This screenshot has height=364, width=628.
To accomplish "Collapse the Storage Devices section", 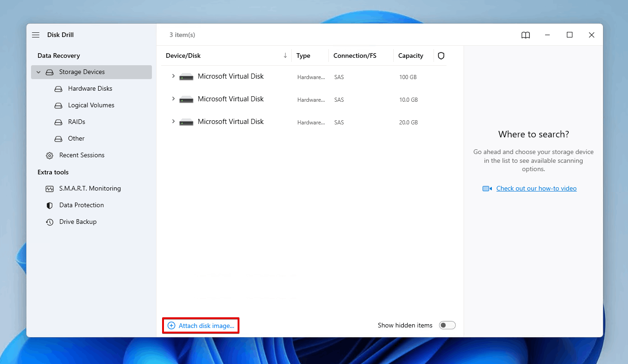I will pyautogui.click(x=38, y=72).
